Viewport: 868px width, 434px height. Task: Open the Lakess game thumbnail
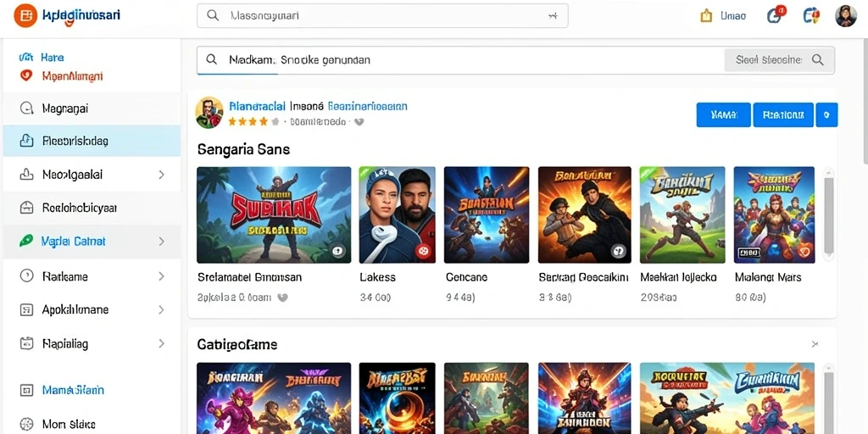pos(397,214)
